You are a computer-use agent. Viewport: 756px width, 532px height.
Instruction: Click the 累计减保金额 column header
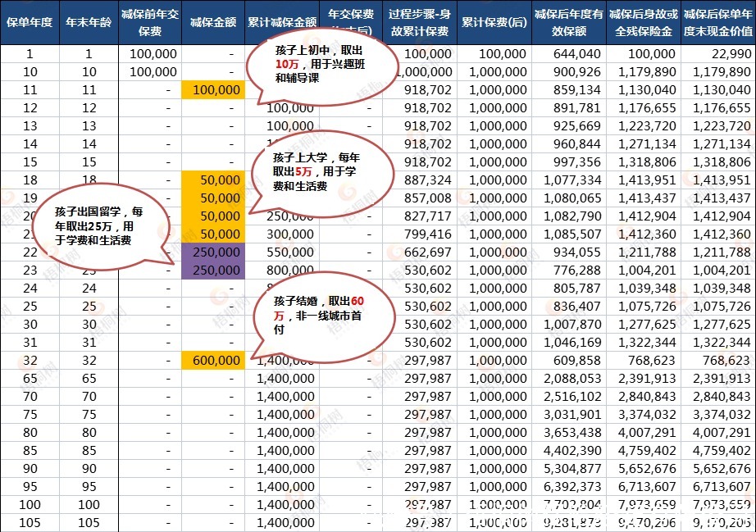pos(285,21)
